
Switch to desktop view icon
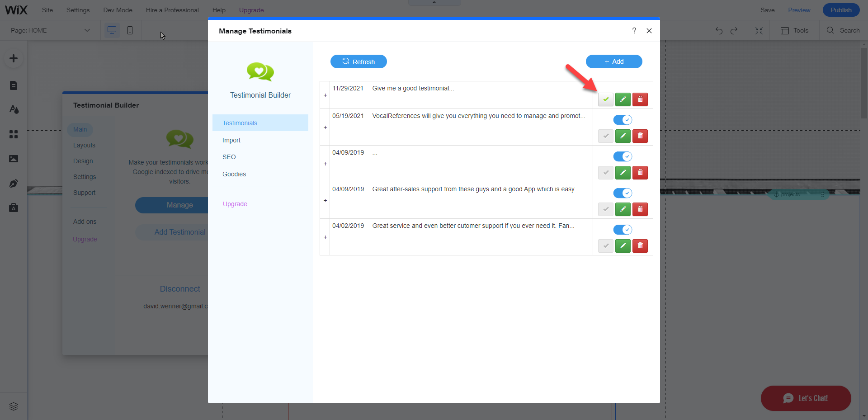coord(112,30)
